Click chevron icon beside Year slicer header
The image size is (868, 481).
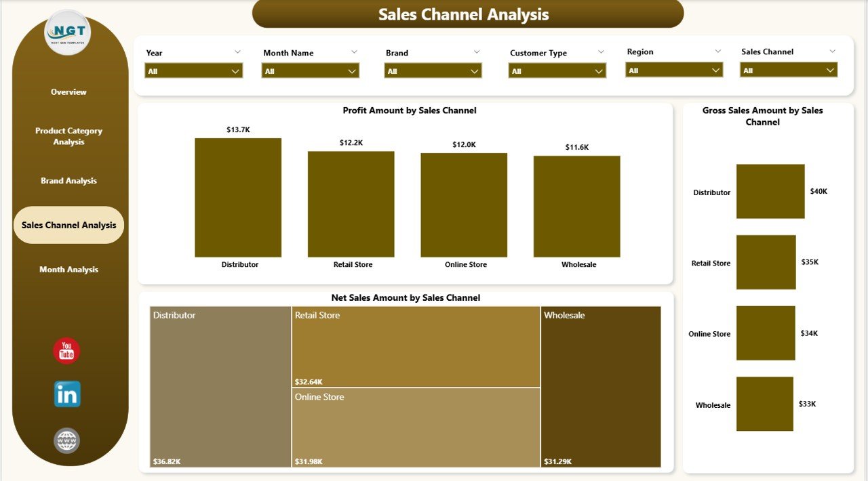tap(237, 52)
